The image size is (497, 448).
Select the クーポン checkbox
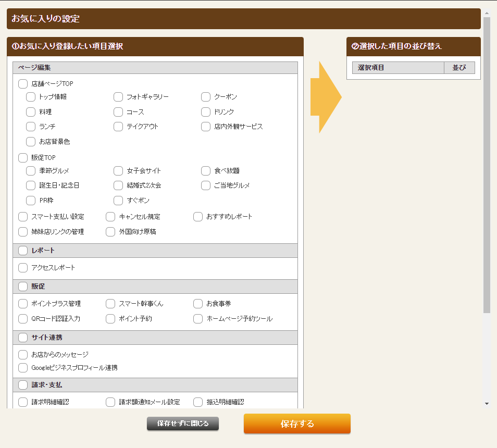(x=206, y=97)
